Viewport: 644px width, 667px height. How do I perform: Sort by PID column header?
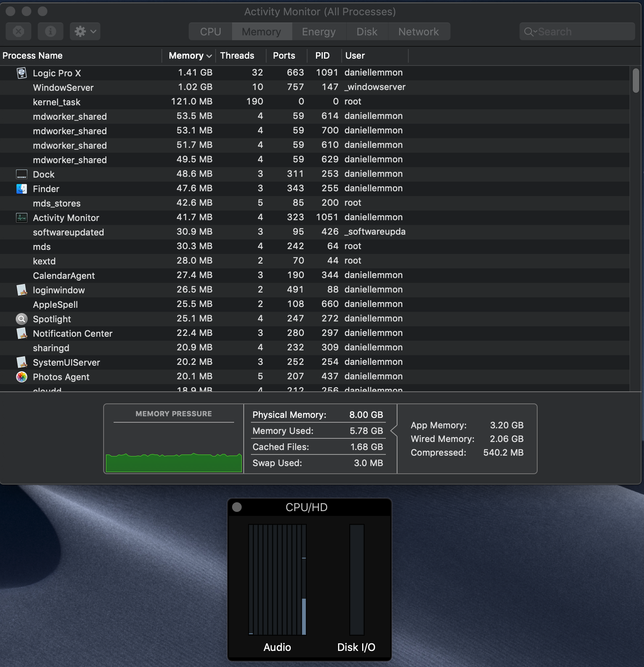click(x=324, y=55)
